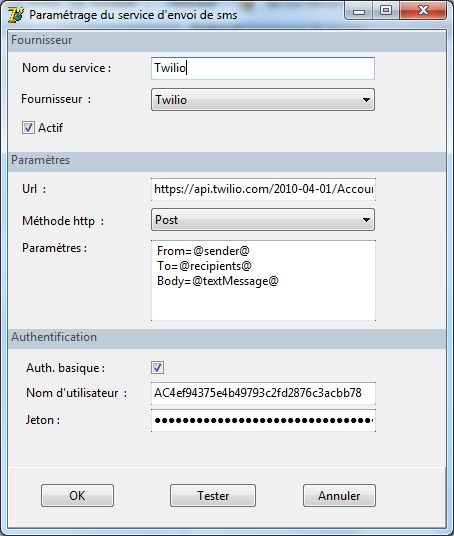
Task: Uncheck the Auth. basique checkbox
Action: 158,368
